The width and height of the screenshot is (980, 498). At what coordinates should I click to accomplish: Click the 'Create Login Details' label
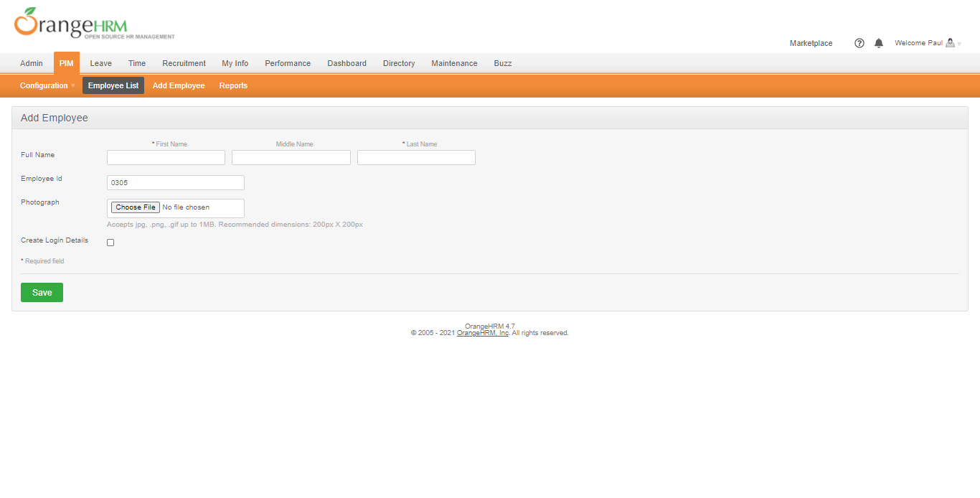coord(55,240)
